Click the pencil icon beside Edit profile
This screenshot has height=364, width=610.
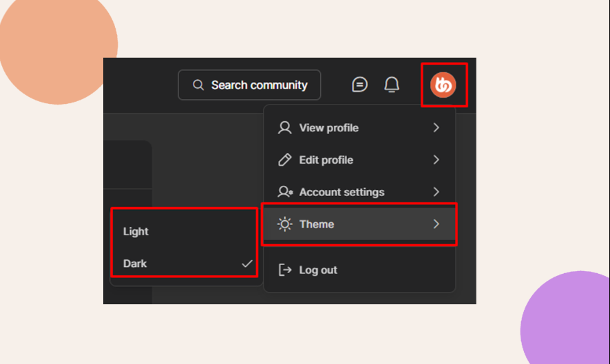click(284, 160)
